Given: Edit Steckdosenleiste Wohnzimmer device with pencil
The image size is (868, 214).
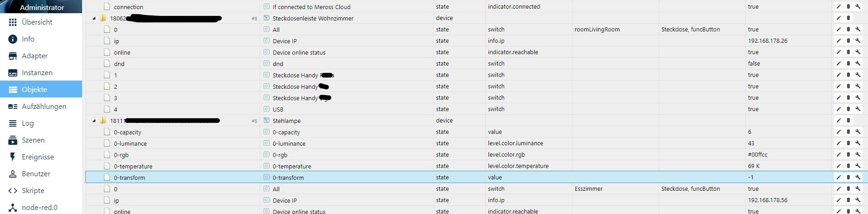Looking at the screenshot, I should pyautogui.click(x=838, y=18).
